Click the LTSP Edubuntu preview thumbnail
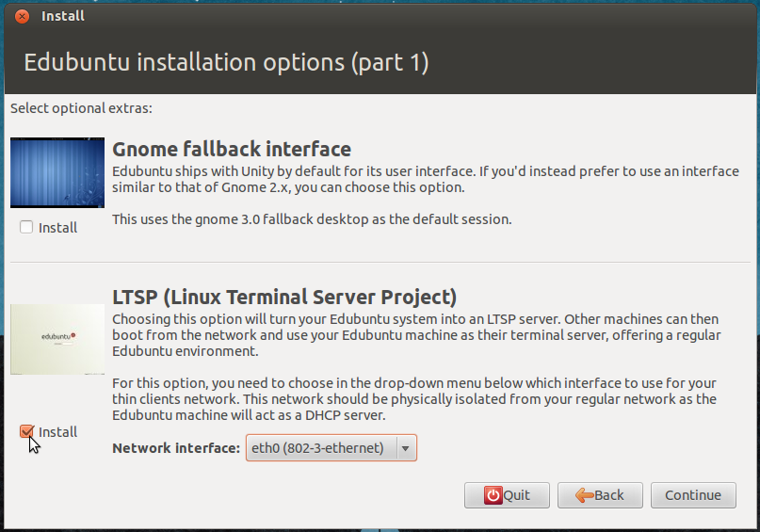This screenshot has height=532, width=760. 57,339
